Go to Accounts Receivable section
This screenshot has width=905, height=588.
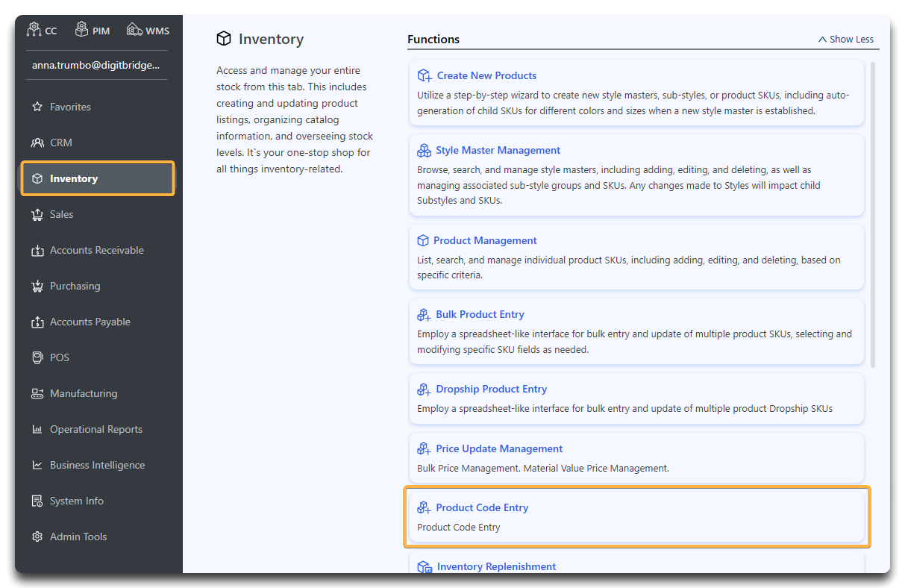(96, 250)
